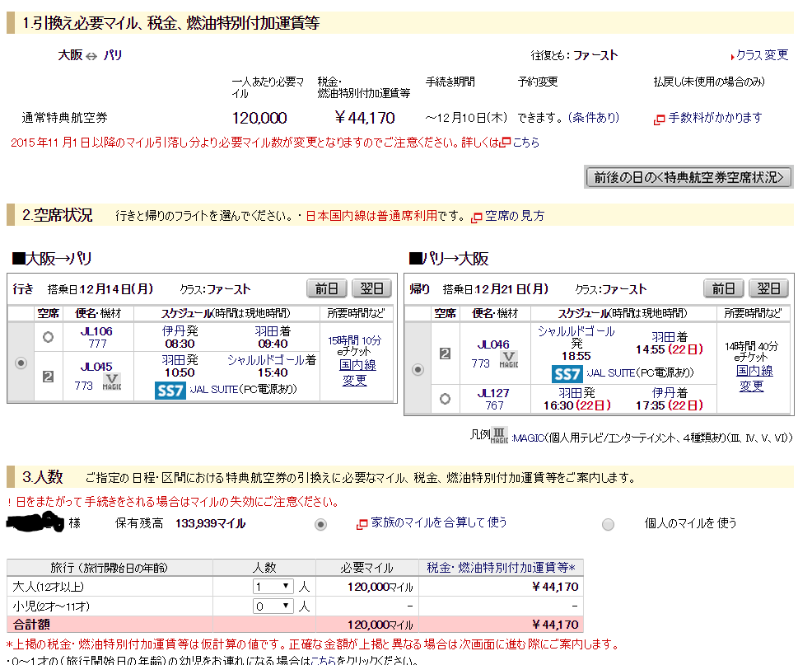
Task: Click the seat-count 2 icon for JL046
Action: (x=445, y=354)
